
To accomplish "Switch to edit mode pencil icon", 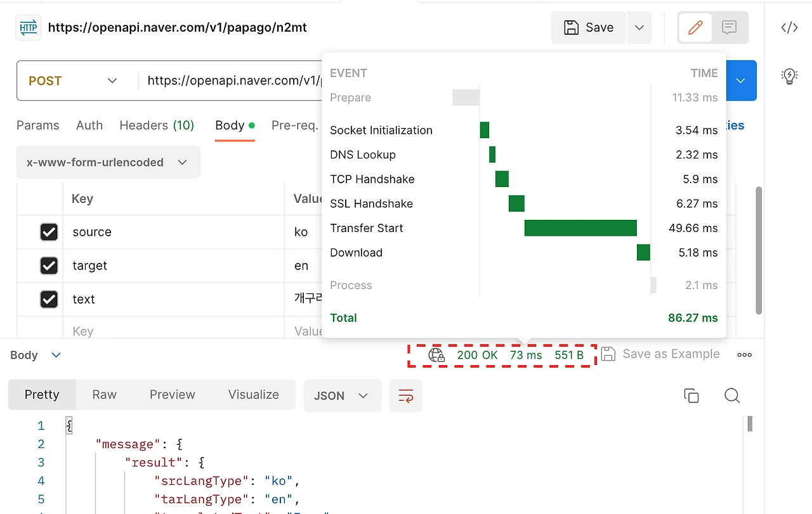I will pyautogui.click(x=695, y=27).
